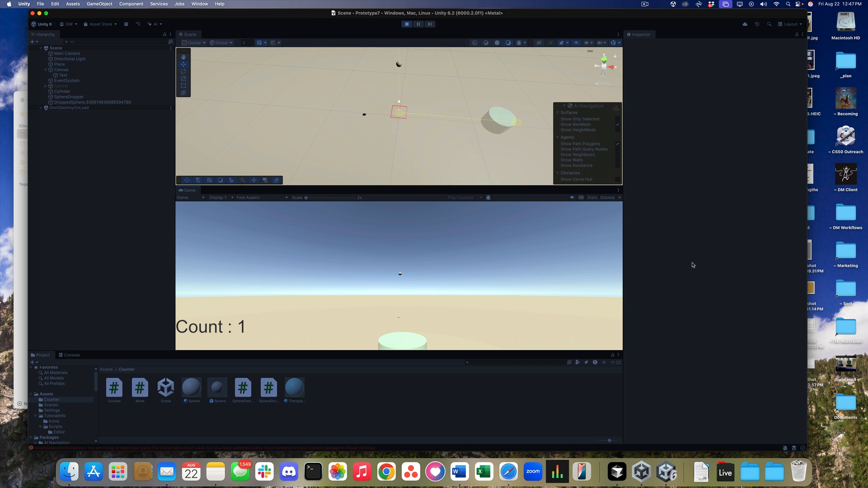Enable Show Only Selected checkbox
868x488 pixels.
[618, 119]
